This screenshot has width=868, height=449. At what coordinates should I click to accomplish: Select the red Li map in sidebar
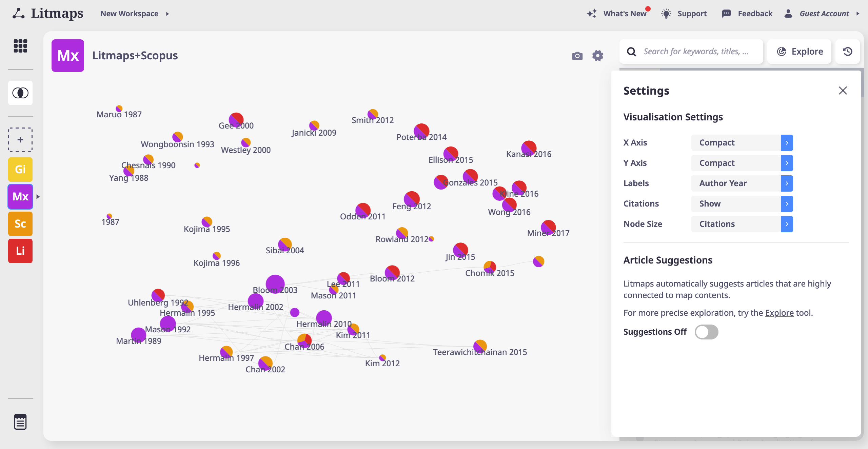pyautogui.click(x=20, y=251)
